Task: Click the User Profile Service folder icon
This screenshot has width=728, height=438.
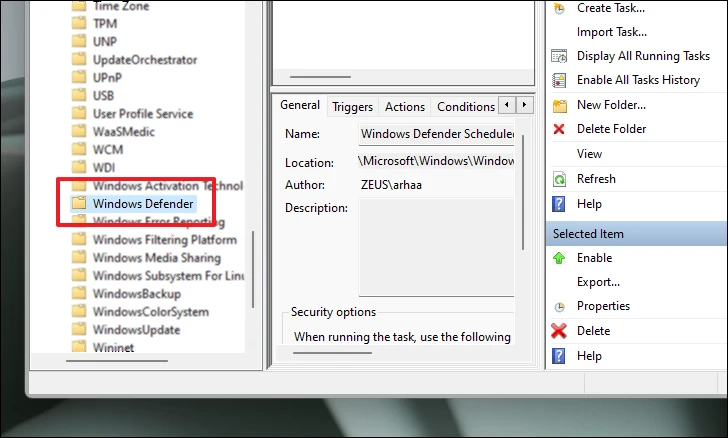Action: click(79, 113)
